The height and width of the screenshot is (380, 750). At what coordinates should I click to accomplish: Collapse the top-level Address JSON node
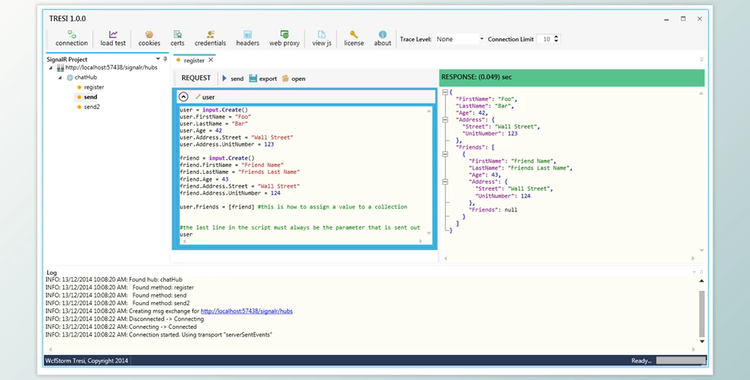(x=445, y=120)
